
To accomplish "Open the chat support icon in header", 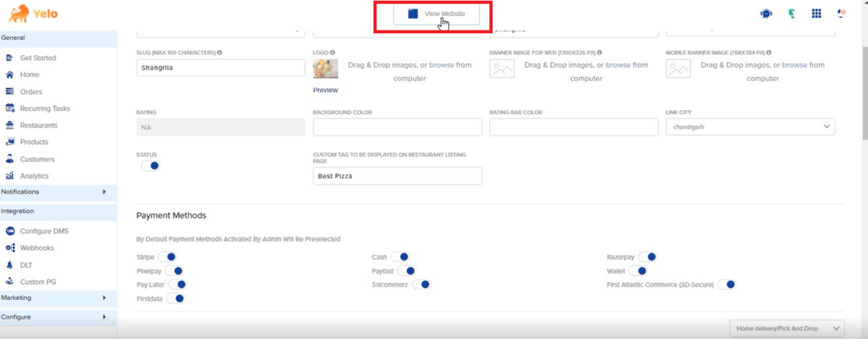I will pos(766,14).
